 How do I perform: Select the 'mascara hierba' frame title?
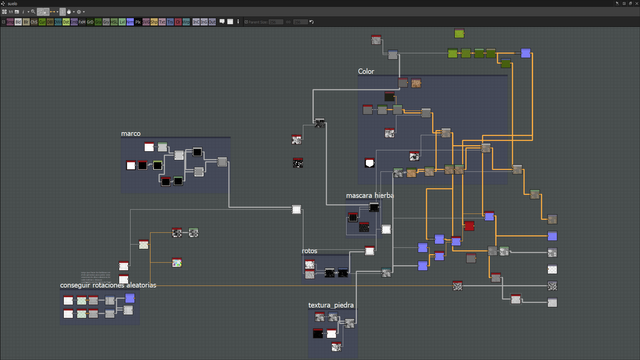tap(370, 196)
